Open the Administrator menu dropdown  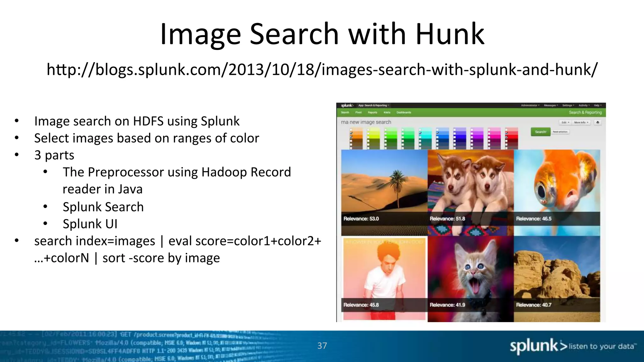(530, 106)
